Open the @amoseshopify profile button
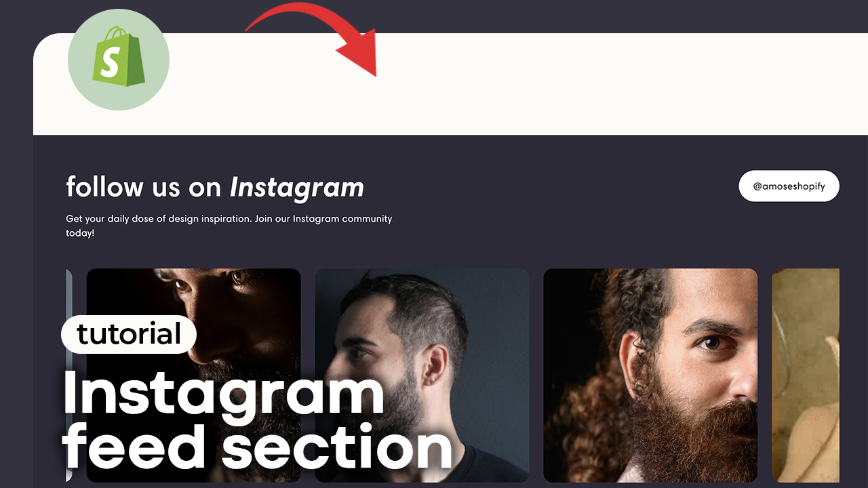The height and width of the screenshot is (488, 868). tap(789, 186)
